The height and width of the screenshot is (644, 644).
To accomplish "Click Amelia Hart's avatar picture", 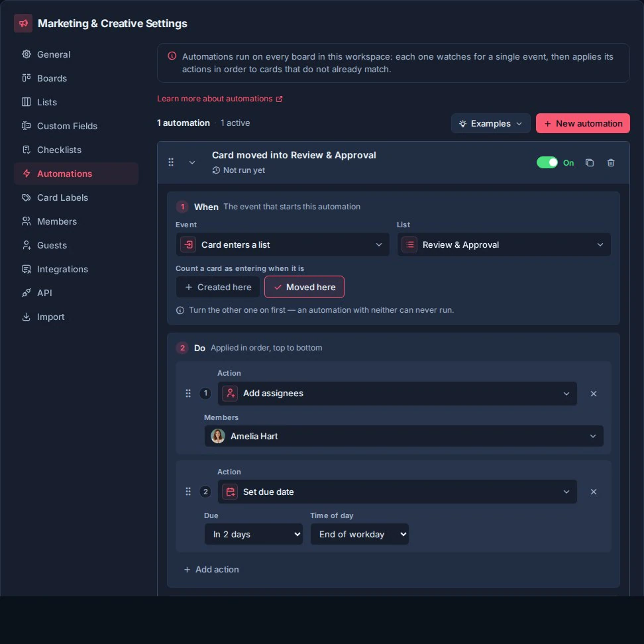I will 218,436.
